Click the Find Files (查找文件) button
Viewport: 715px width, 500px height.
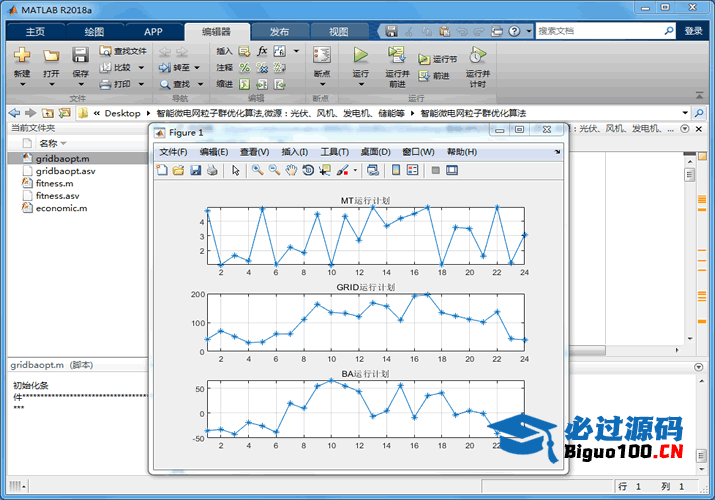[124, 50]
